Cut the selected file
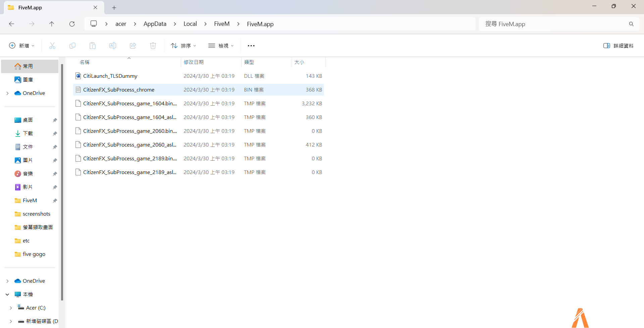Screen dimensions: 644x328 tap(52, 46)
